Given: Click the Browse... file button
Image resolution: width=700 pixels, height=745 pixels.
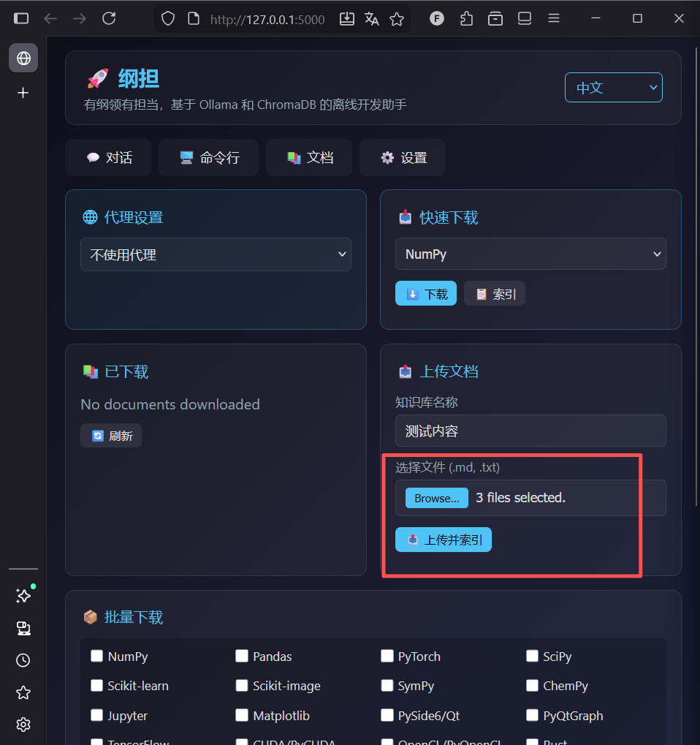Looking at the screenshot, I should coord(436,498).
